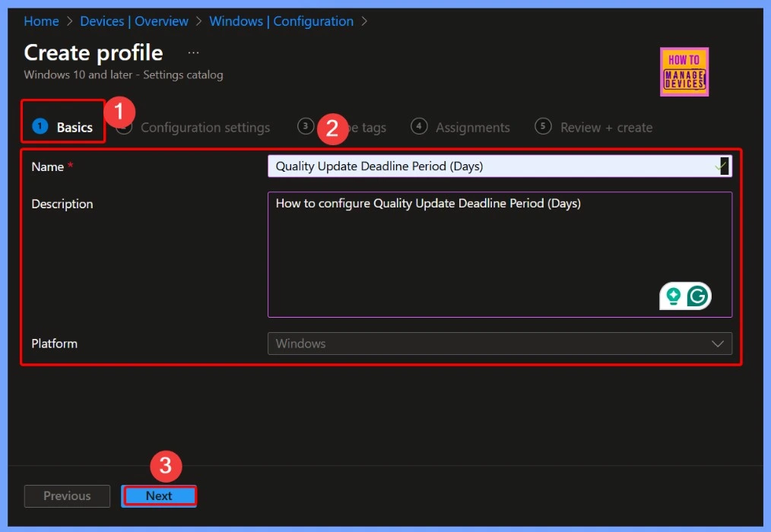Click into the Description text area
The height and width of the screenshot is (532, 771).
(x=500, y=255)
